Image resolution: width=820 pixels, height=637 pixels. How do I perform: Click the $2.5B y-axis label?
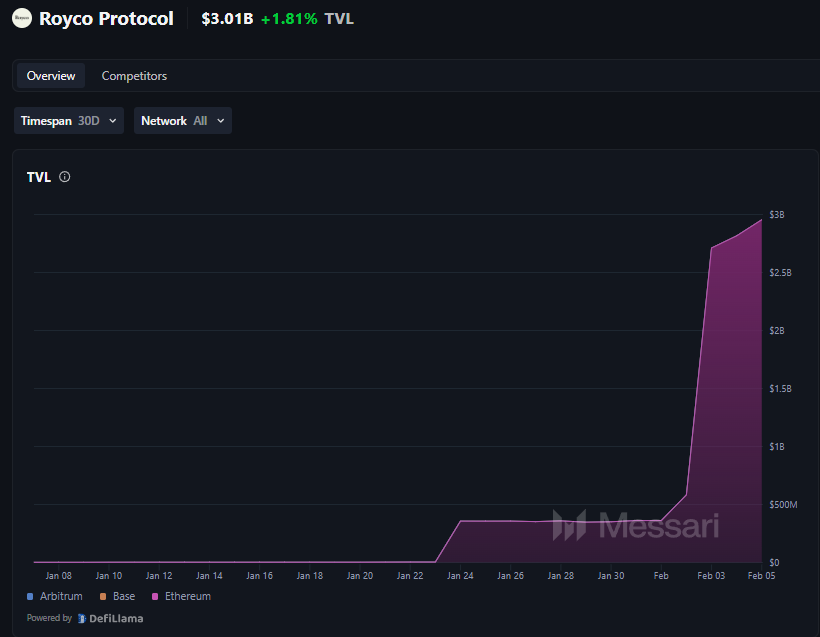pos(780,273)
